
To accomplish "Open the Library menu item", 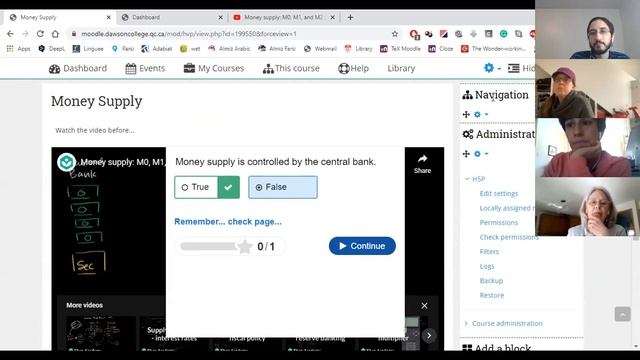I will click(x=401, y=69).
